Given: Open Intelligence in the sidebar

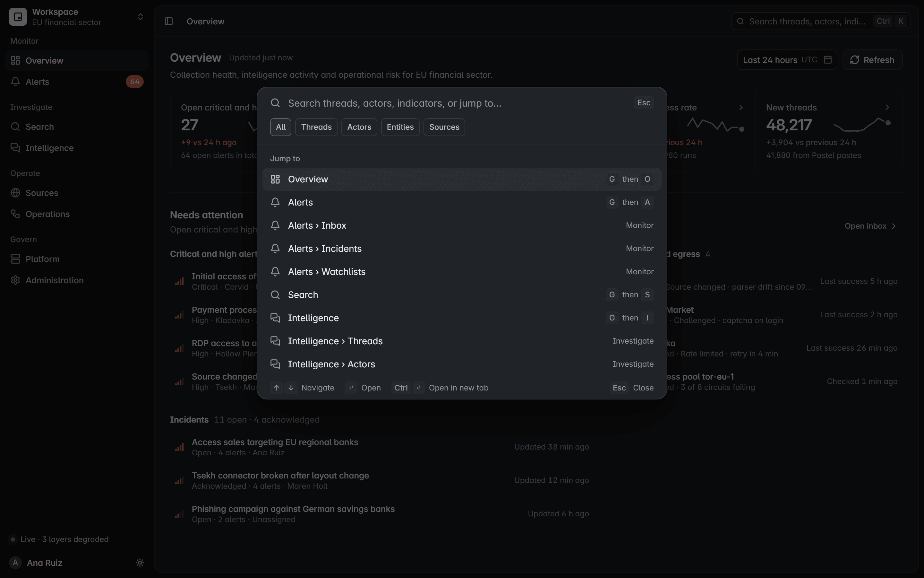Looking at the screenshot, I should pyautogui.click(x=77, y=148).
